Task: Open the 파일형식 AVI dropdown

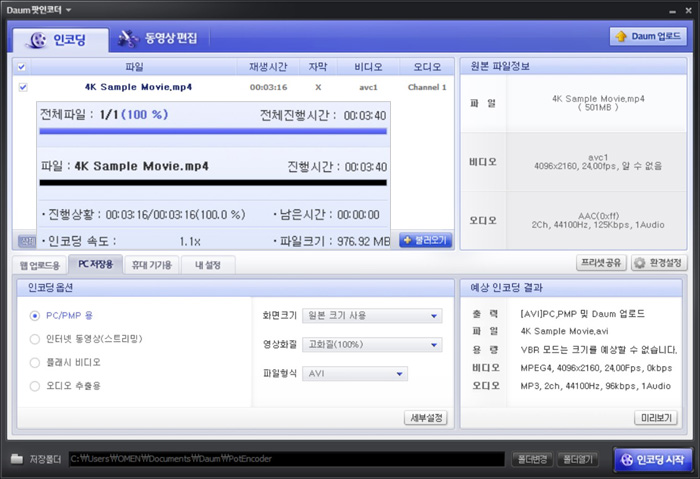Action: (356, 373)
